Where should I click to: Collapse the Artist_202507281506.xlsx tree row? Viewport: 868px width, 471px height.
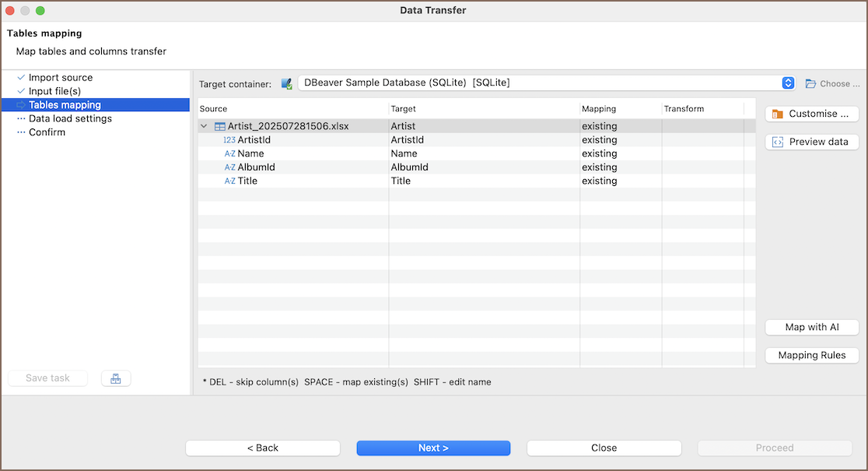click(204, 126)
